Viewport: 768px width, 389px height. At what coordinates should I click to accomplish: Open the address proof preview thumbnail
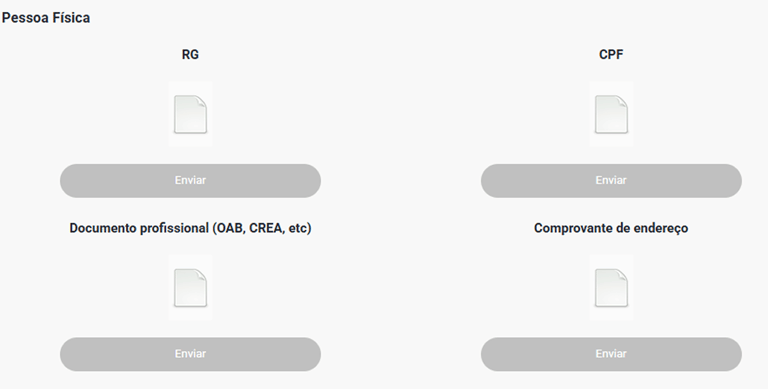[611, 288]
